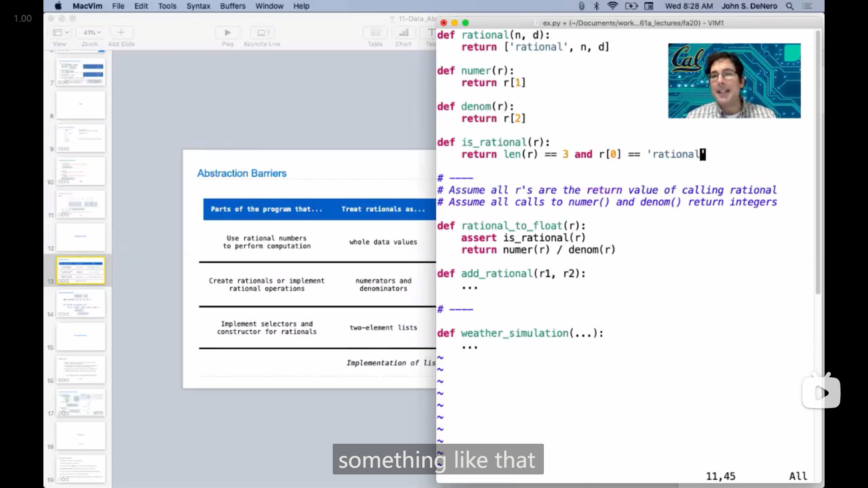Open the Apple menu
The width and height of the screenshot is (868, 488).
click(x=58, y=6)
